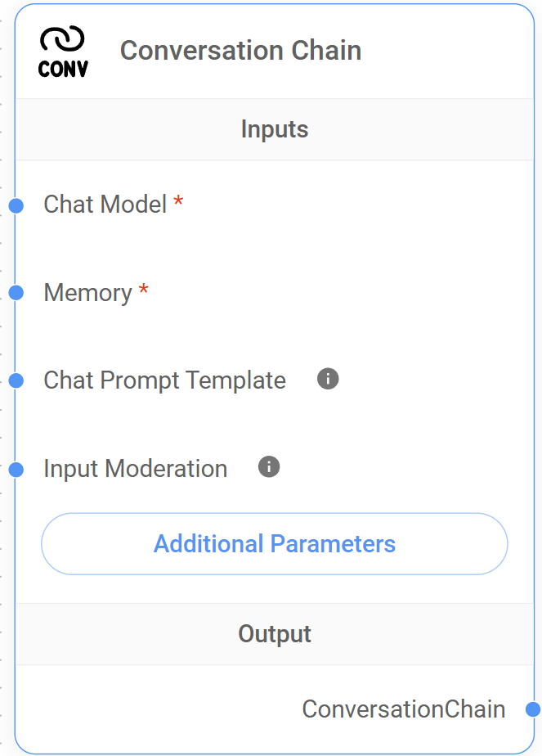This screenshot has width=542, height=756.
Task: Click the Output section header
Action: [274, 633]
